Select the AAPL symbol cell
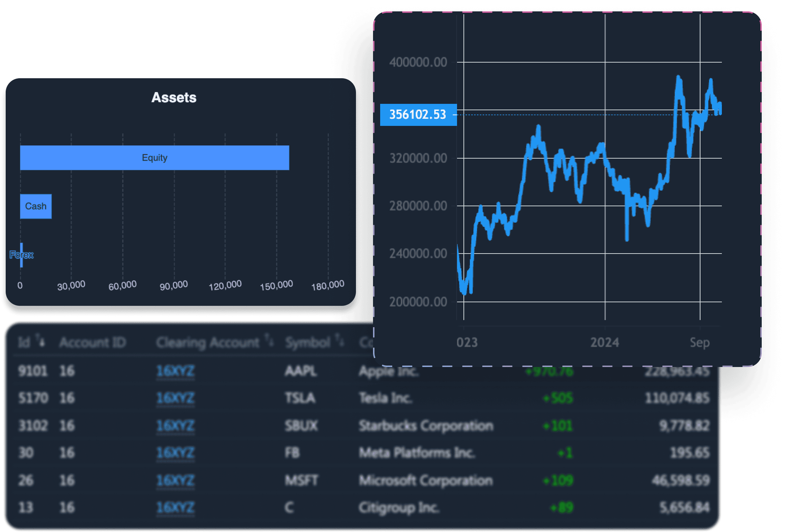Image resolution: width=787 pixels, height=532 pixels. coord(300,371)
